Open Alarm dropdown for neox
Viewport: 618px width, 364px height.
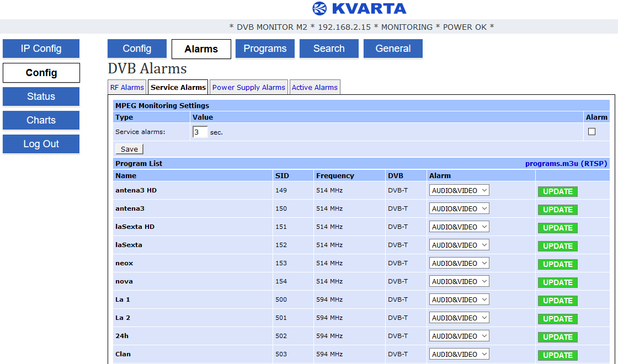tap(459, 263)
